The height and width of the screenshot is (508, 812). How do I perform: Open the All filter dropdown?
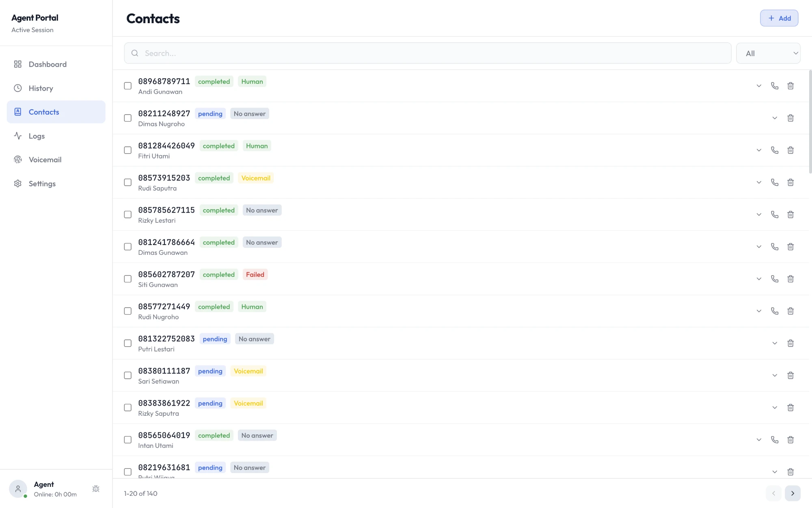[x=768, y=53]
